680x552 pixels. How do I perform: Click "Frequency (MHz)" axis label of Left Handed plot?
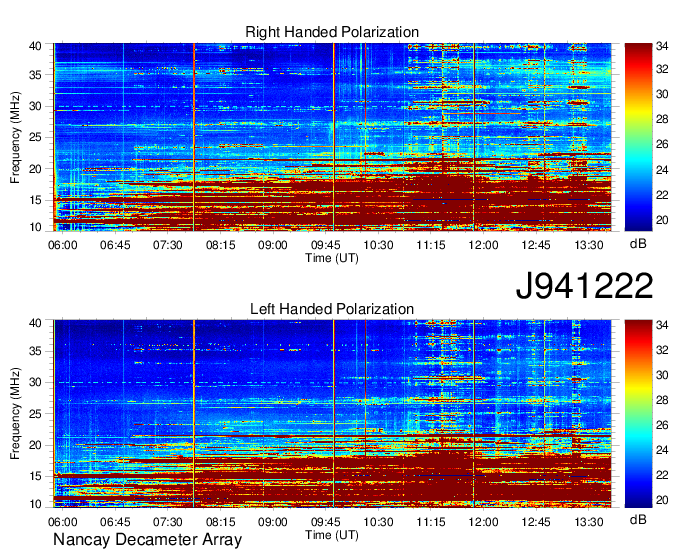15,414
